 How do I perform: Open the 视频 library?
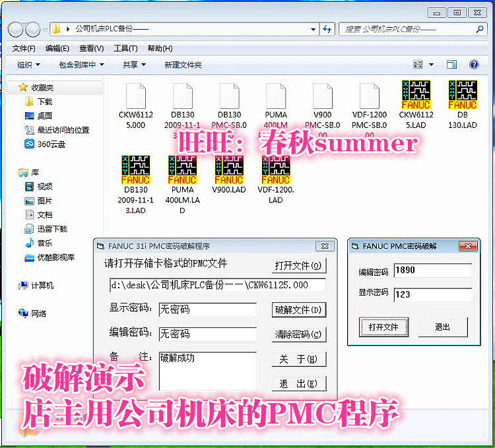pyautogui.click(x=38, y=187)
